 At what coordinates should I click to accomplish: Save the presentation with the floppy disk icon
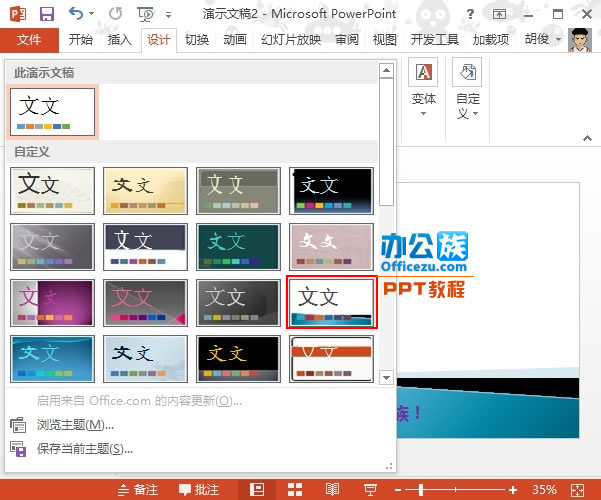click(47, 14)
